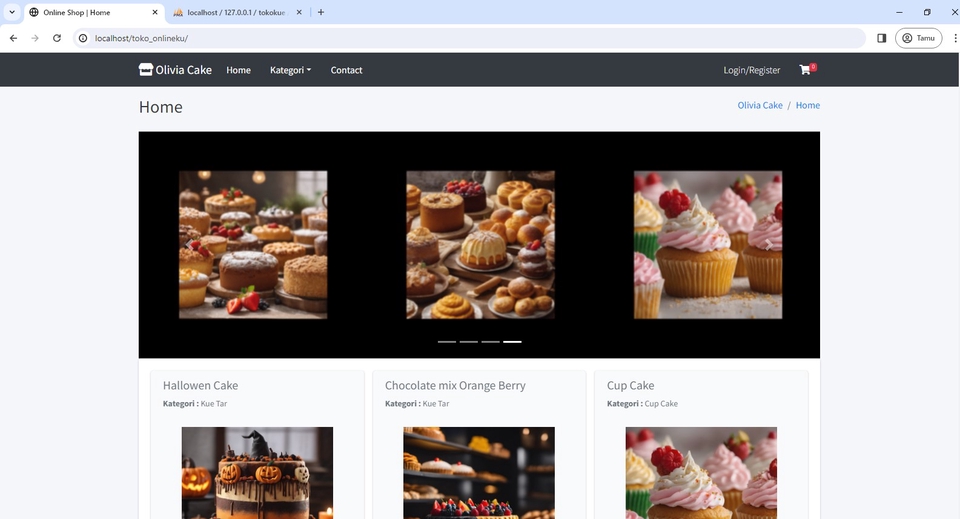Click Kategori : Cup Cake label
The height and width of the screenshot is (519, 960).
point(642,404)
